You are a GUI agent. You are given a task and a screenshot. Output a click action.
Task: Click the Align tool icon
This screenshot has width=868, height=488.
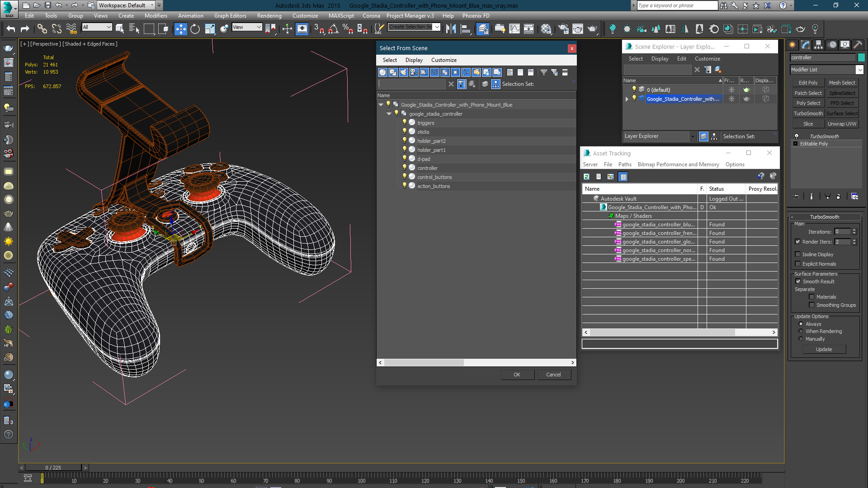pyautogui.click(x=465, y=29)
